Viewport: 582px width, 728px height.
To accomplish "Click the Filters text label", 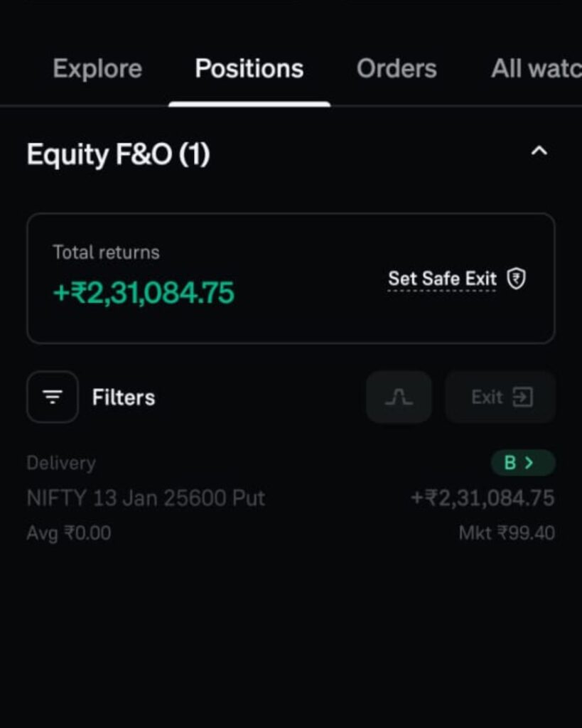I will pos(124,397).
